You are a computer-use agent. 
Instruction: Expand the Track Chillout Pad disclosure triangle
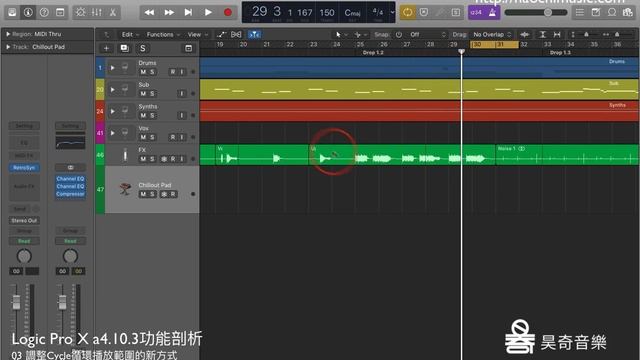click(8, 47)
